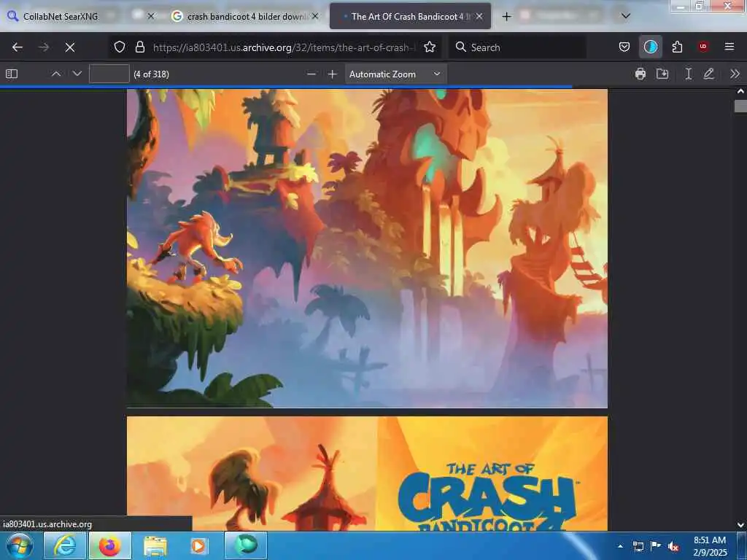
Task: Bookmark this page with star icon
Action: tap(430, 47)
